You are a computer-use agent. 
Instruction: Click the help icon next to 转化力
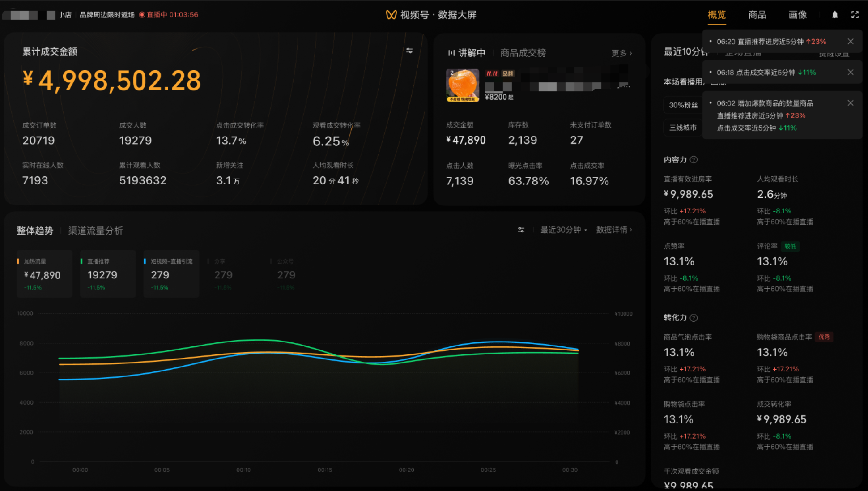[x=694, y=318]
